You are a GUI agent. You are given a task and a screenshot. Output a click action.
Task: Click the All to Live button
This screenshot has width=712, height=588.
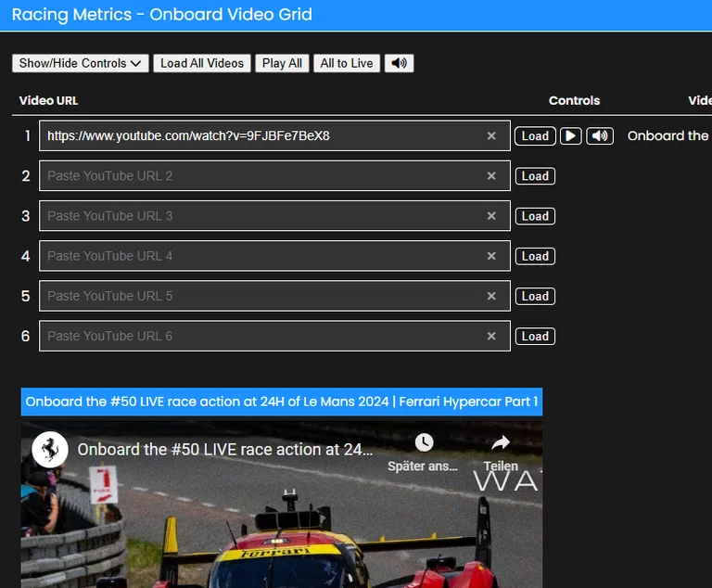[347, 63]
